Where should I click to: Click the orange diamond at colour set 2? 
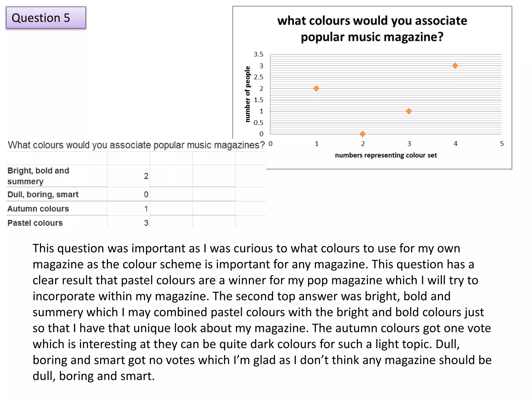363,134
